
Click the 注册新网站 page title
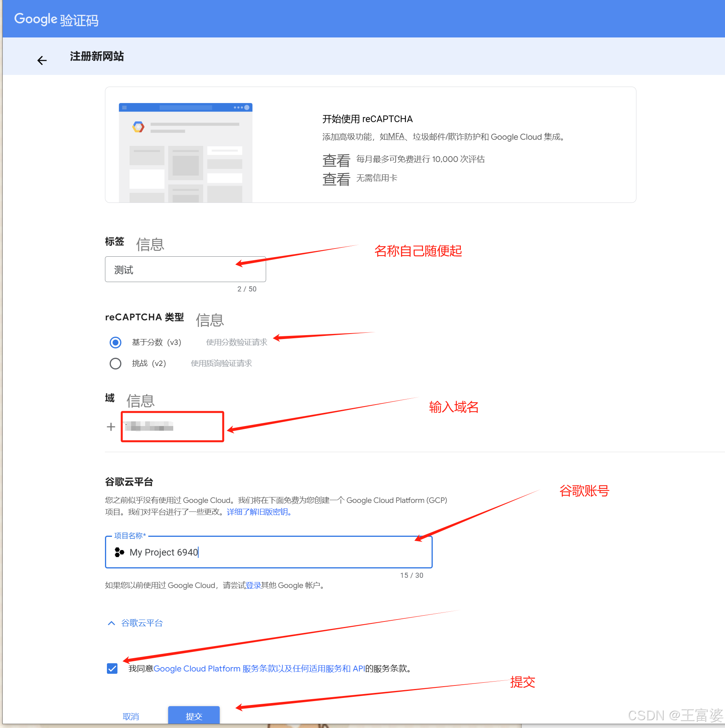pos(97,56)
